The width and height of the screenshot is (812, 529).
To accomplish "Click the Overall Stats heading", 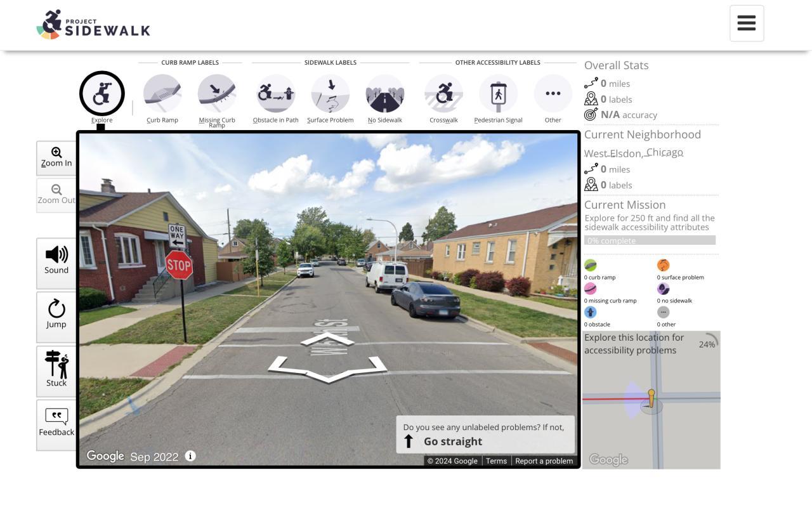I will [617, 65].
